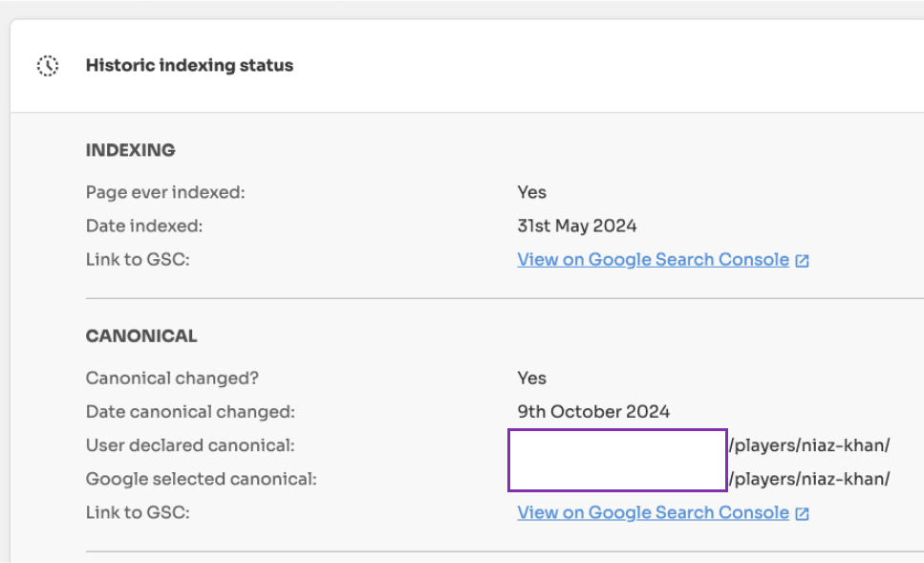
Task: Click the clock icon beside Historic indexing status
Action: tap(48, 66)
